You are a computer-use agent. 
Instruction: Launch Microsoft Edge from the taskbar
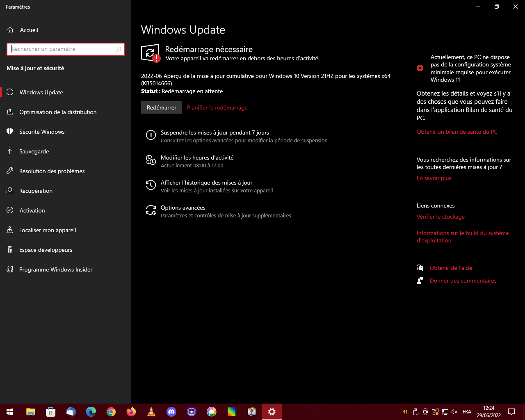[91, 412]
